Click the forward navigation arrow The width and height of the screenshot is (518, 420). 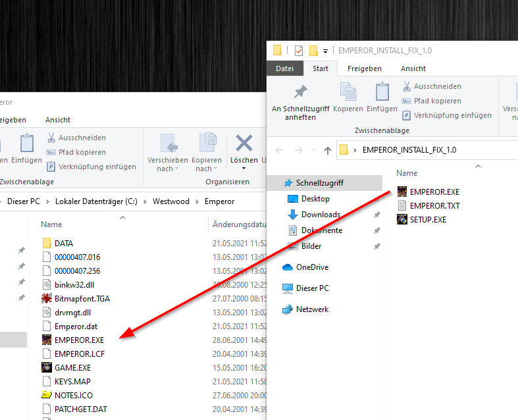299,150
